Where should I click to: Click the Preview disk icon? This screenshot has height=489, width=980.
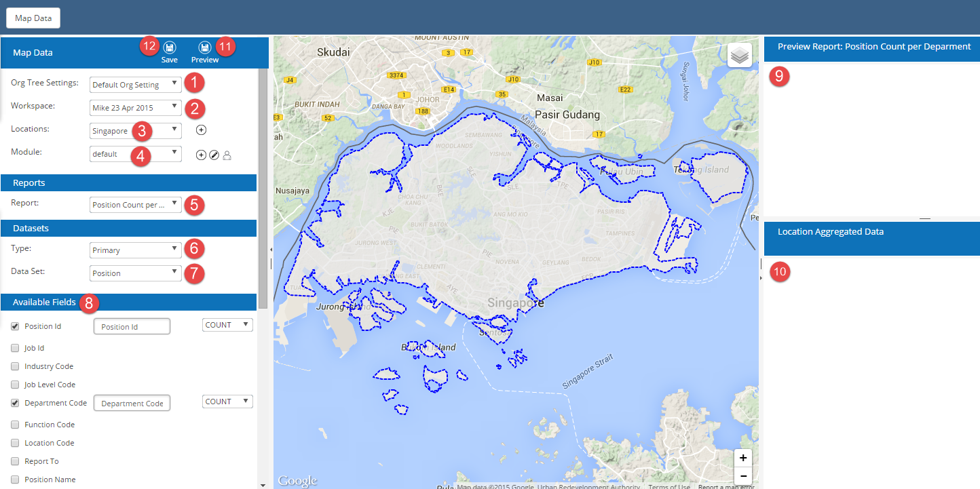coord(204,47)
